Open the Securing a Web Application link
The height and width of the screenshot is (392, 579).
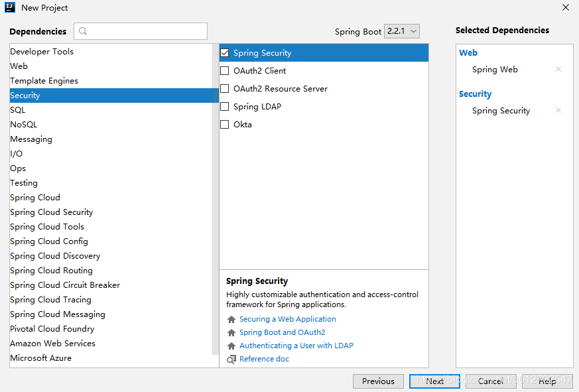point(287,320)
